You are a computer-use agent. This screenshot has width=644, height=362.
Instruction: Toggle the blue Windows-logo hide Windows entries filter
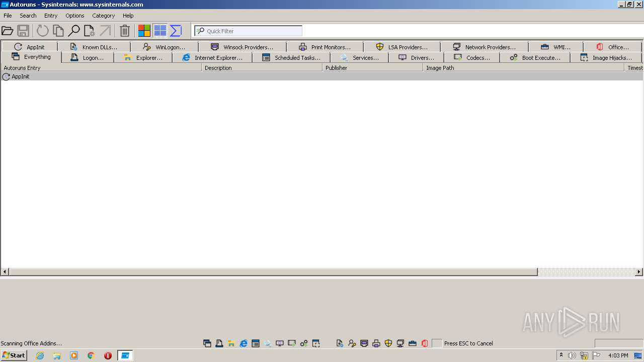pyautogui.click(x=160, y=31)
